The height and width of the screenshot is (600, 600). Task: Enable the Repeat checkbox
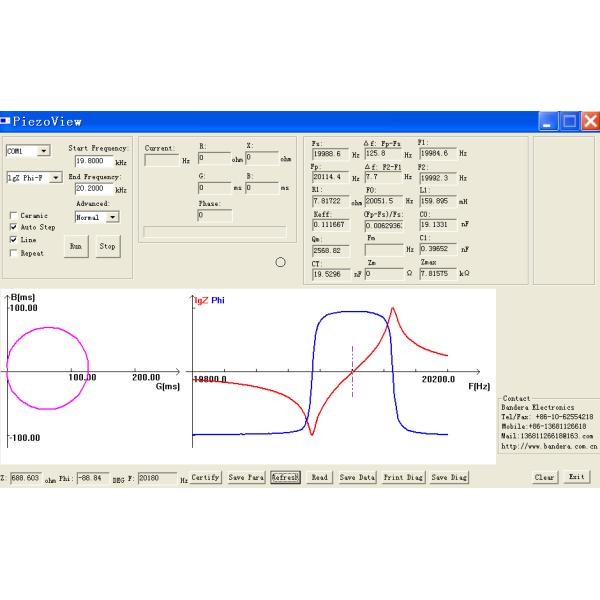(x=13, y=253)
